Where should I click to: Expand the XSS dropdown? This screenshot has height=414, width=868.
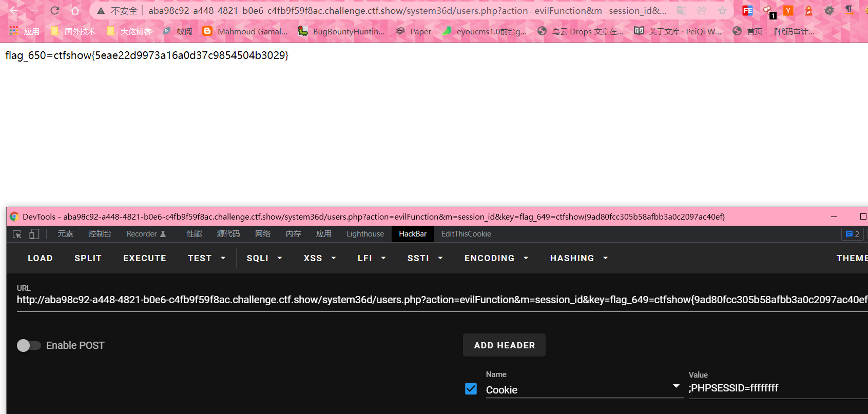click(319, 258)
